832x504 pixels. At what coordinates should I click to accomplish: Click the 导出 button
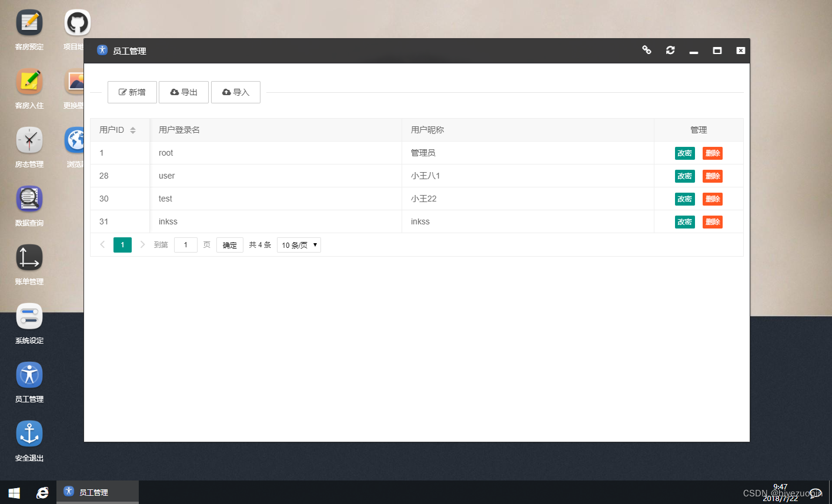pos(183,92)
